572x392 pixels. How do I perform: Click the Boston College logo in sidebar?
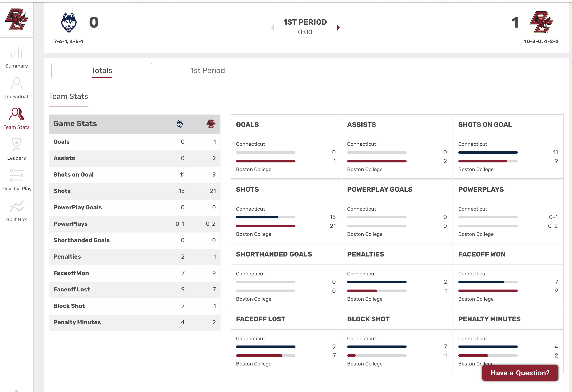(16, 19)
